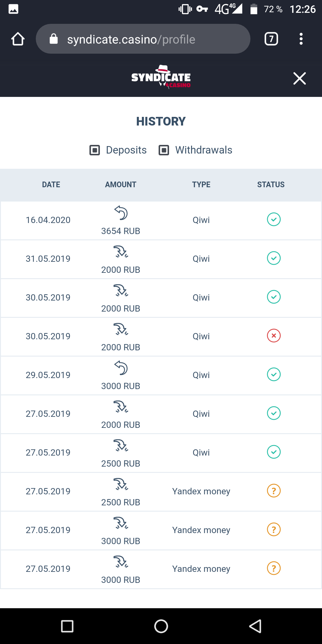Tap the withdrawal icon for 29.05.2019 entry
This screenshot has width=322, height=644.
pyautogui.click(x=121, y=368)
